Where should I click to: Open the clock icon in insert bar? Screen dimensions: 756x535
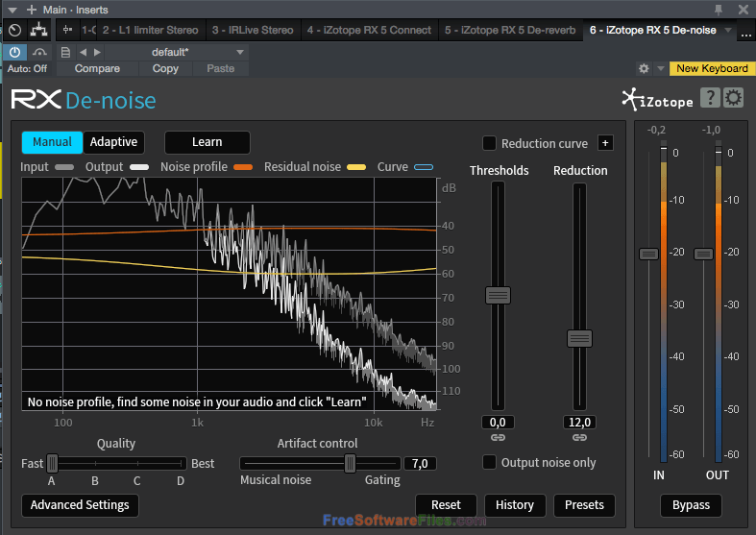coord(15,30)
